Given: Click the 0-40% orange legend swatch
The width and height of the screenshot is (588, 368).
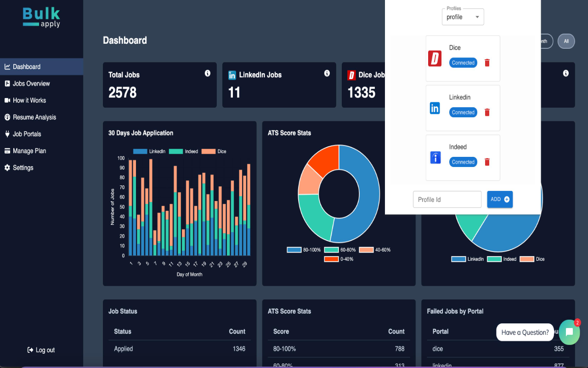Looking at the screenshot, I should 332,259.
